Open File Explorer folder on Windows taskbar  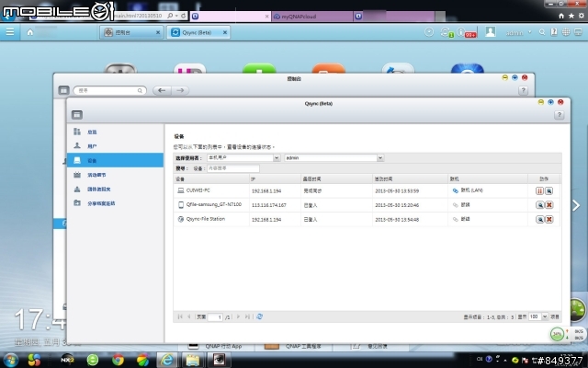(193, 360)
